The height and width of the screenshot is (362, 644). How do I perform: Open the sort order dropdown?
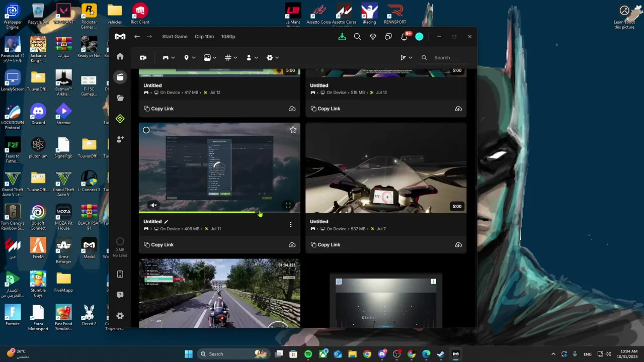pos(406,58)
